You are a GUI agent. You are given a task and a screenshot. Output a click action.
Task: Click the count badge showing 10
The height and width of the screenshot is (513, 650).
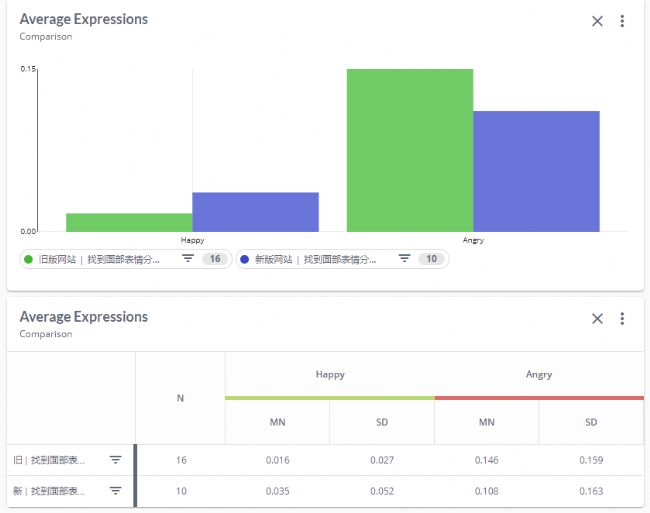click(431, 259)
